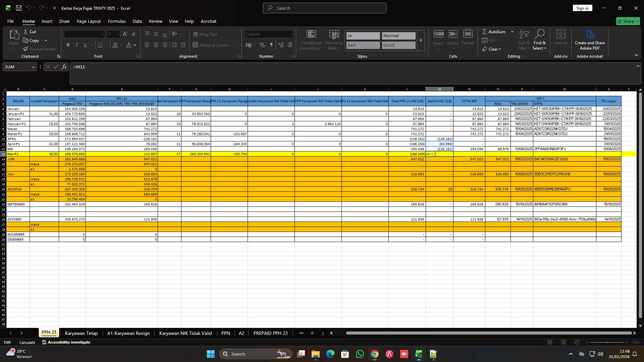Toggle Wrap Text for the cell

[205, 34]
